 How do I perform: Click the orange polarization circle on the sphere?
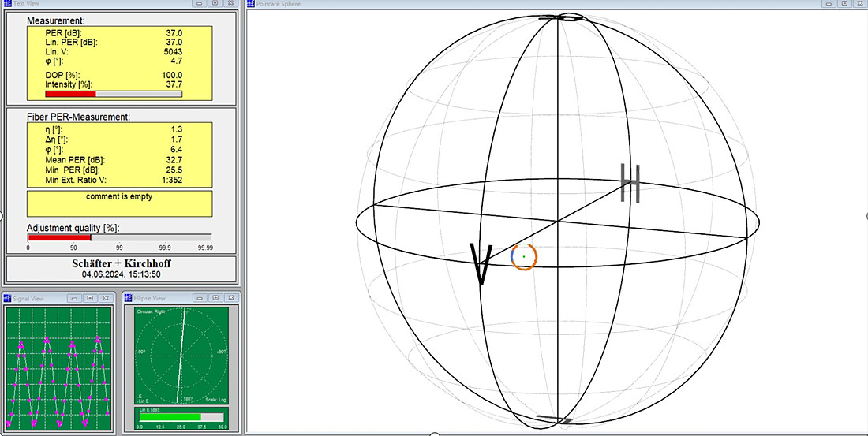pos(524,257)
